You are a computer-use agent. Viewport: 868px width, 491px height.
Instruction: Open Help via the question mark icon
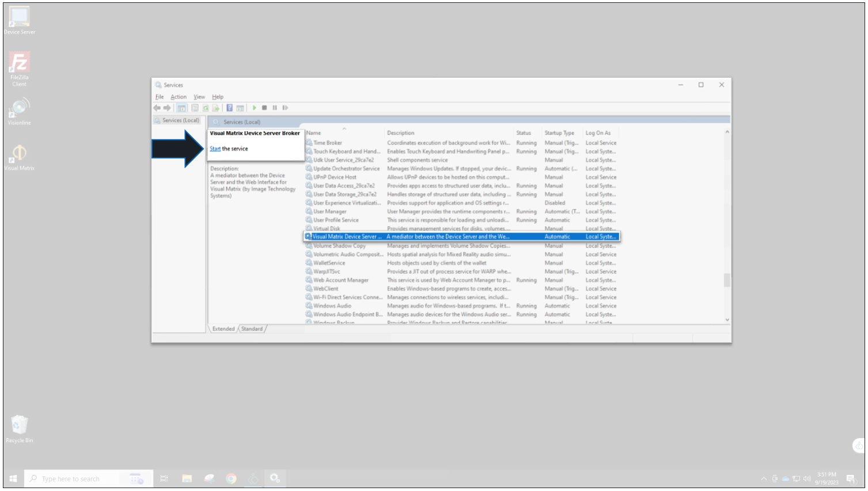point(229,108)
